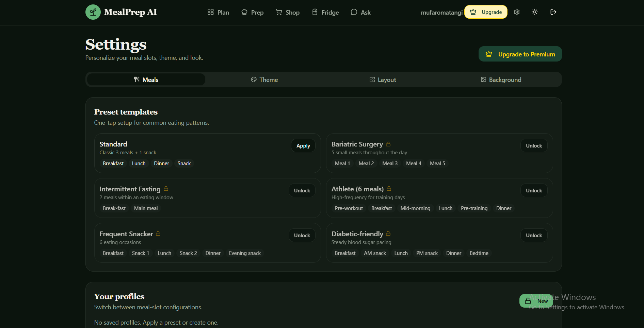Open the Fridge page
644x328 pixels.
(x=325, y=12)
